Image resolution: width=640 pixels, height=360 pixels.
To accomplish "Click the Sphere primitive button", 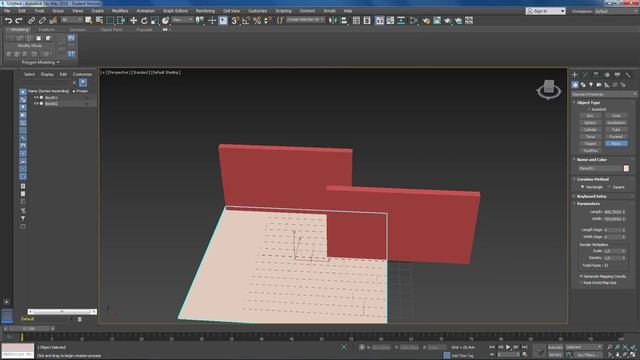I will [x=590, y=123].
